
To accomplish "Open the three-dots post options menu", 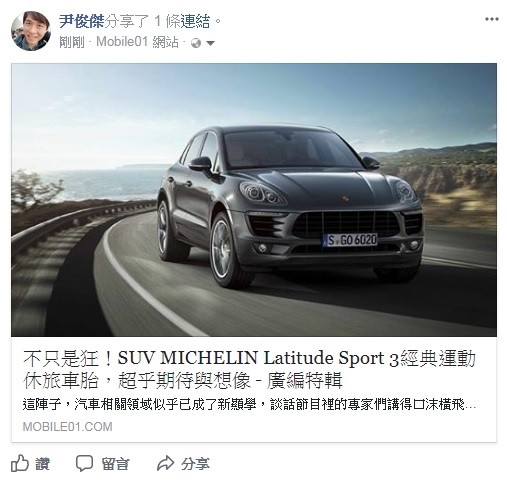I will (x=492, y=19).
